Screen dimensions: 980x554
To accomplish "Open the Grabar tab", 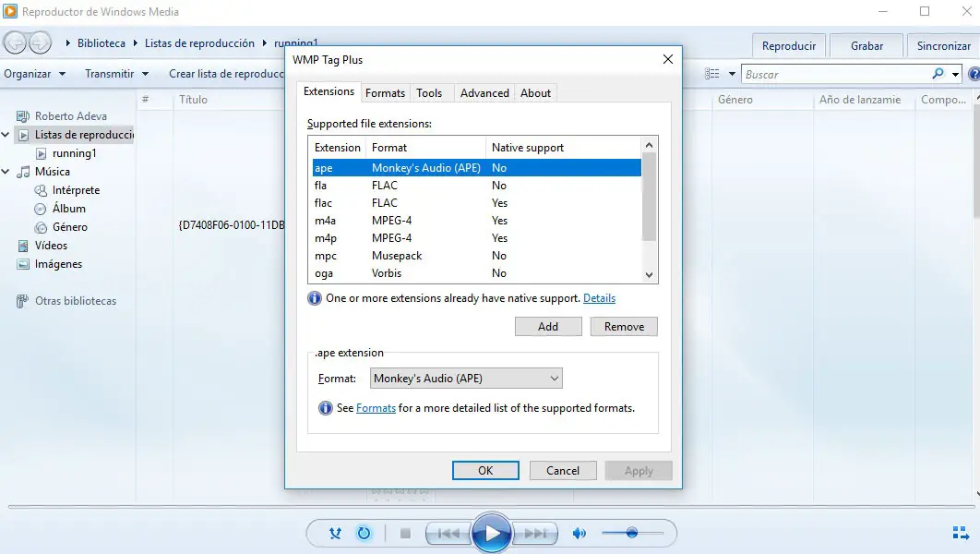I will coord(866,45).
